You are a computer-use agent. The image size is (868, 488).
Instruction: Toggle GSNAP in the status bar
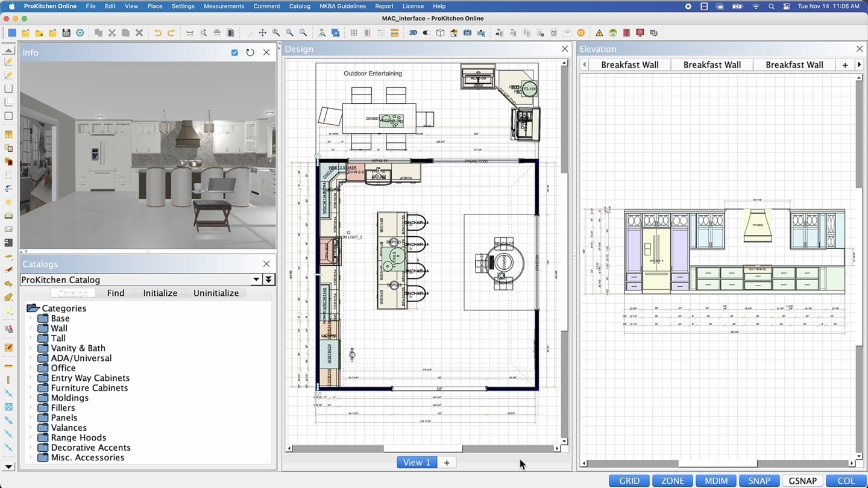[x=802, y=481]
